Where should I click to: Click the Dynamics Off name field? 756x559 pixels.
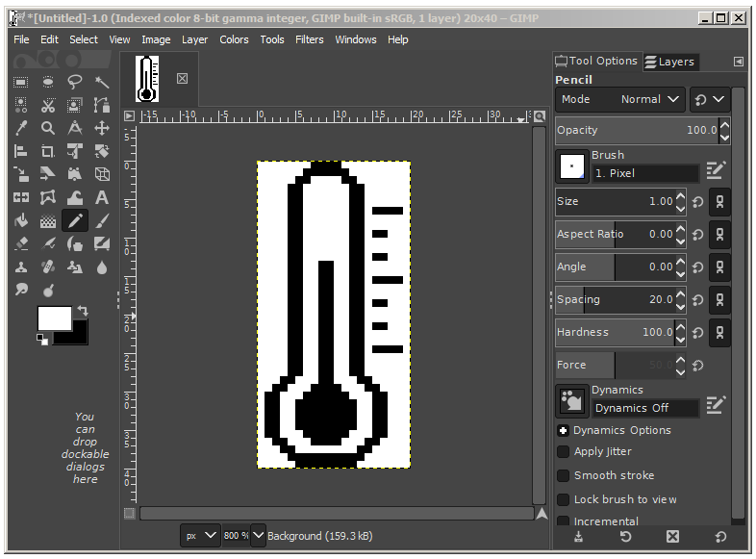coord(644,408)
